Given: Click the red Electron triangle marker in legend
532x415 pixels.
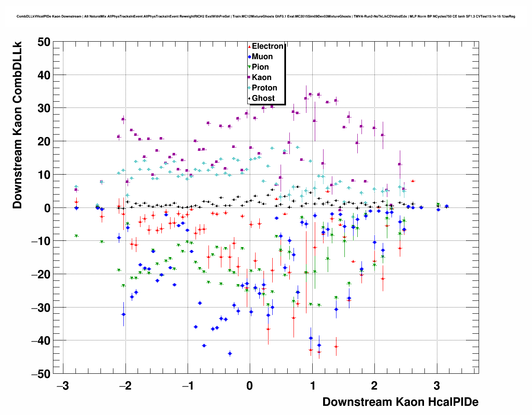Looking at the screenshot, I should coord(249,46).
